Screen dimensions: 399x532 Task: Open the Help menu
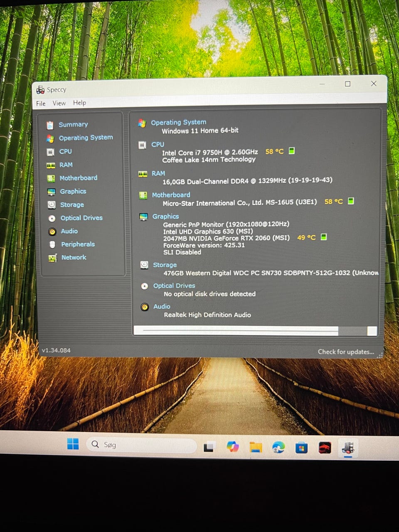(x=79, y=103)
